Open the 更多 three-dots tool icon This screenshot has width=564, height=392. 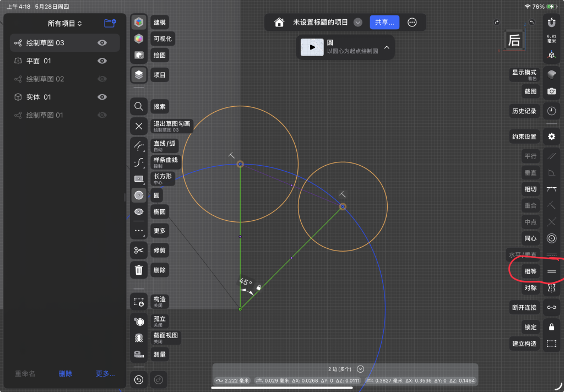click(x=139, y=231)
